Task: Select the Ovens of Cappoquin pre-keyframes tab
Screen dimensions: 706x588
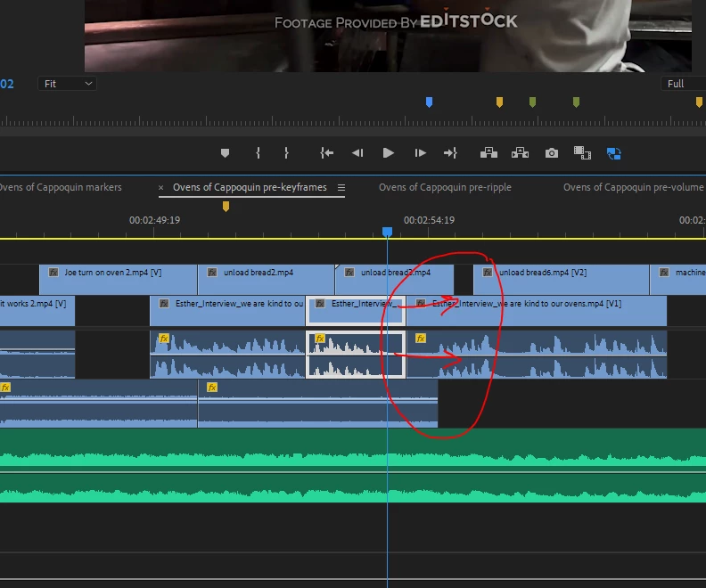Action: (250, 187)
